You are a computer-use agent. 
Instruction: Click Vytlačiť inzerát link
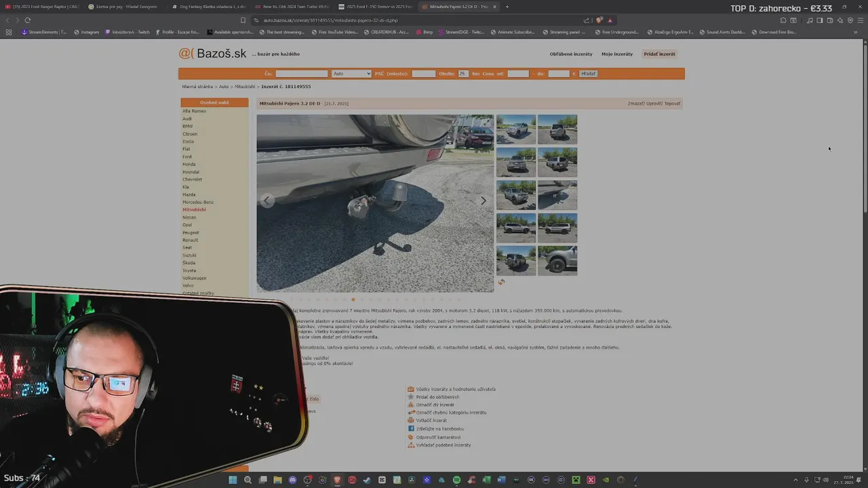tap(431, 420)
